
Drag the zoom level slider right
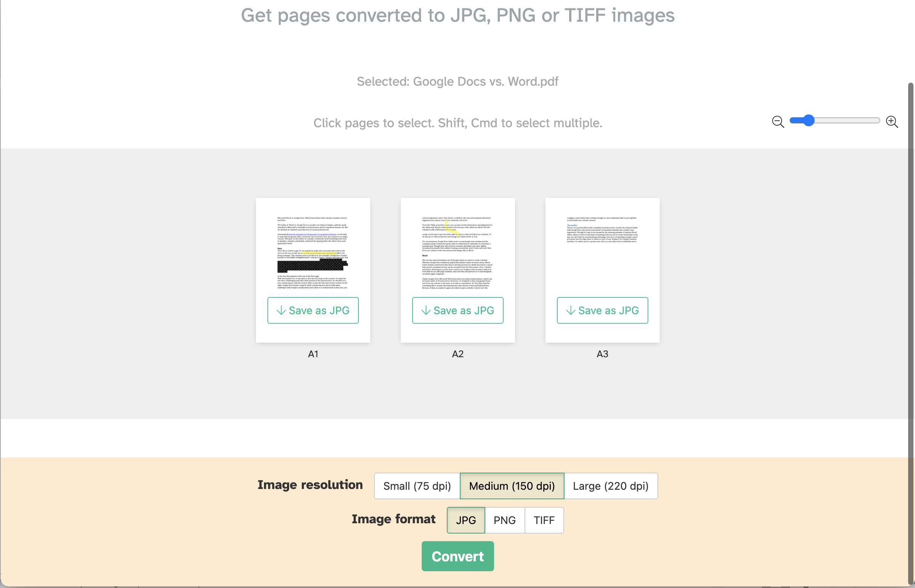(x=808, y=121)
